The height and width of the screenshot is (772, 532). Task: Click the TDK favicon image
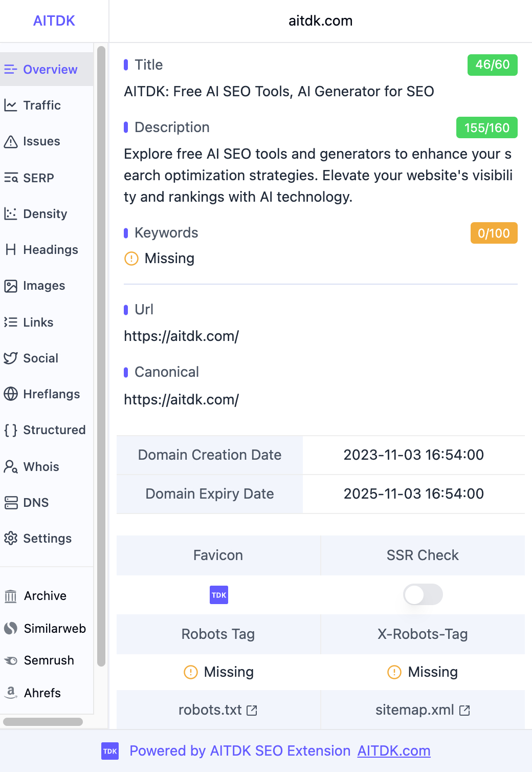[x=219, y=595]
